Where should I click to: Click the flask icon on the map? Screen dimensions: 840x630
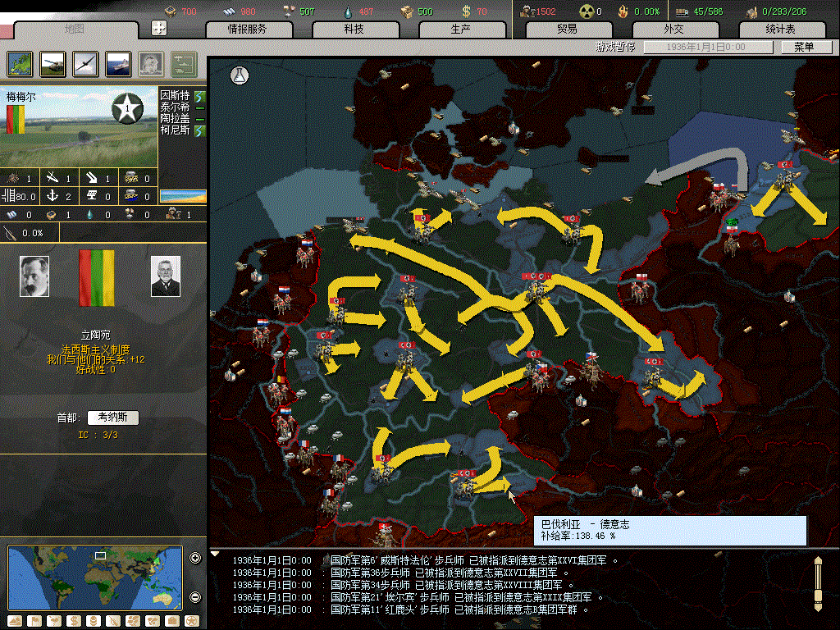240,75
